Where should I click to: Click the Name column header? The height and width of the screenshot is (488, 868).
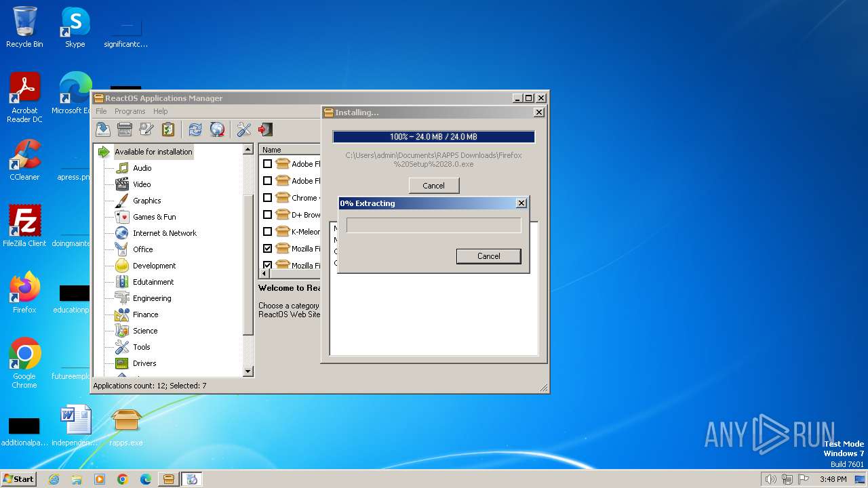(290, 150)
